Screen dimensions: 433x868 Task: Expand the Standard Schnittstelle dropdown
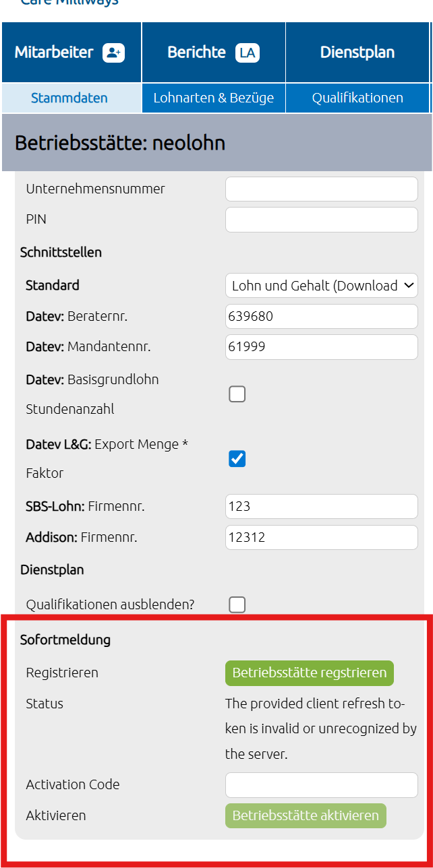[x=322, y=286]
